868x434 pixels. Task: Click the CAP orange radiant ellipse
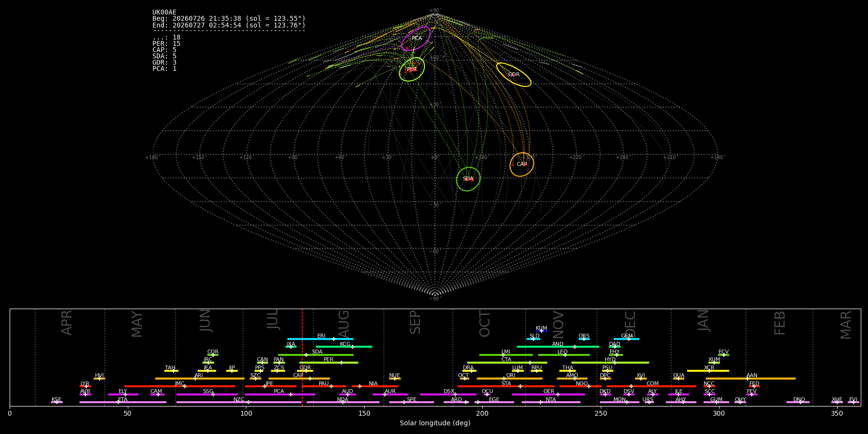522,164
